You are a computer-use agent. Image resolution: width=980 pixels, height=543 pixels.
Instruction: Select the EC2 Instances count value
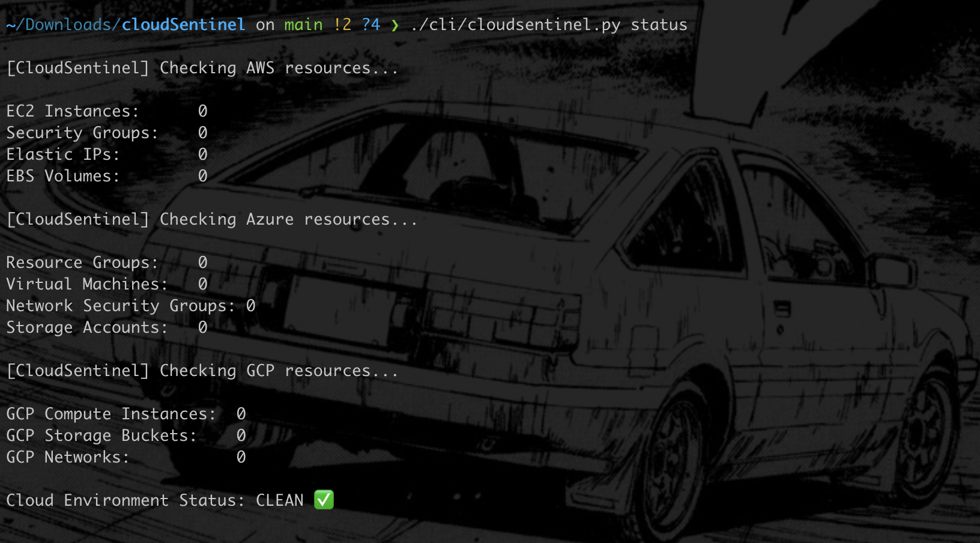pos(203,111)
